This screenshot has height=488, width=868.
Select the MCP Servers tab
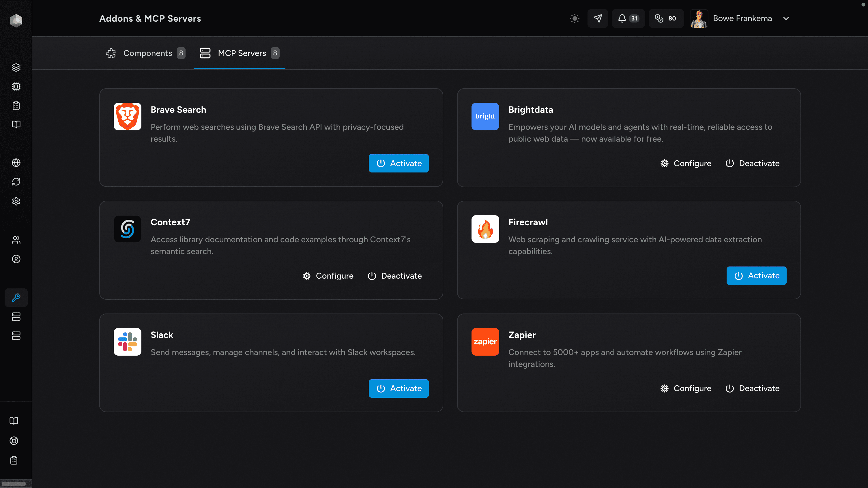click(x=239, y=53)
